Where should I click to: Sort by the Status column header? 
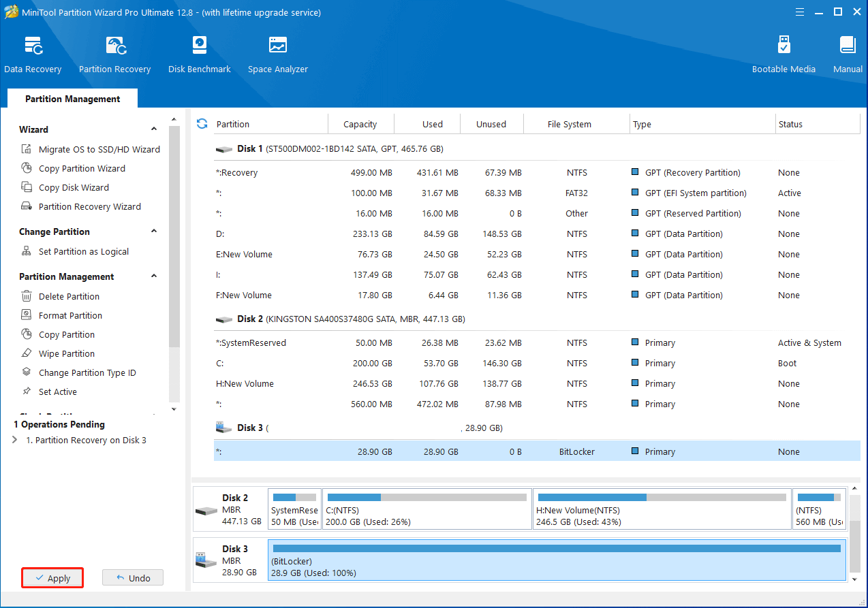pos(817,124)
